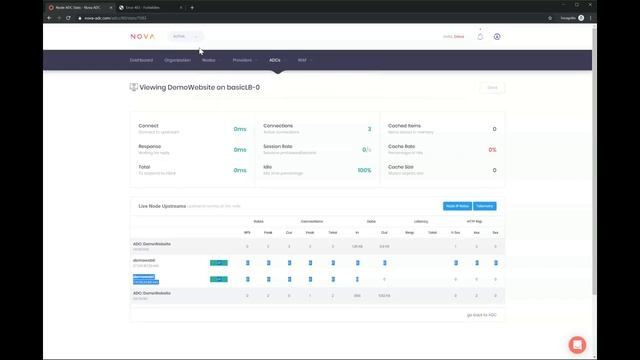The image size is (640, 360).
Task: Switch to the Error 403 Forbidden tab
Action: coord(150,7)
